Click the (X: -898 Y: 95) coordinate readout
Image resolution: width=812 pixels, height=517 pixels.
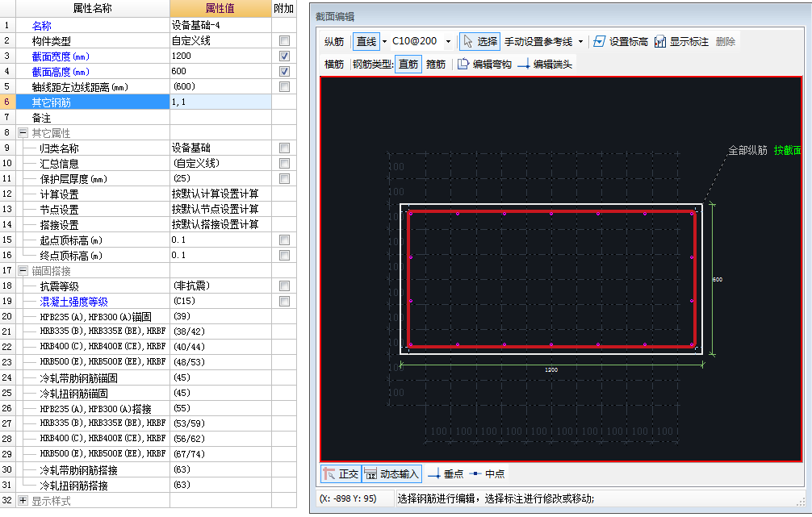pos(348,499)
